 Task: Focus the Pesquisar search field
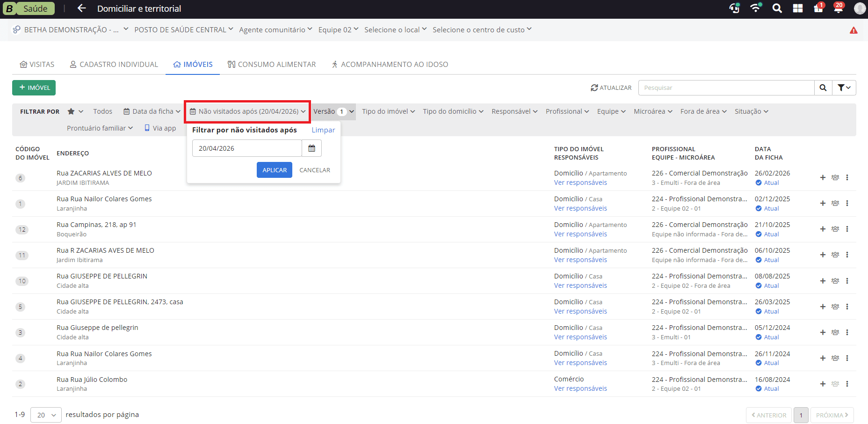[x=726, y=88]
